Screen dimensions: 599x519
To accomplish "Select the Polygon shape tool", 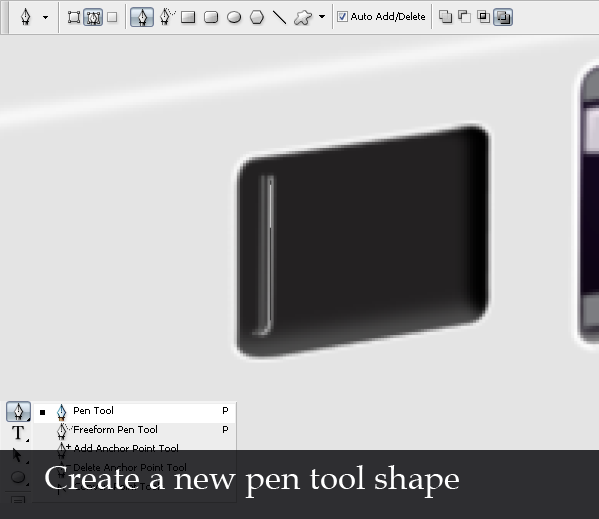I will click(257, 17).
